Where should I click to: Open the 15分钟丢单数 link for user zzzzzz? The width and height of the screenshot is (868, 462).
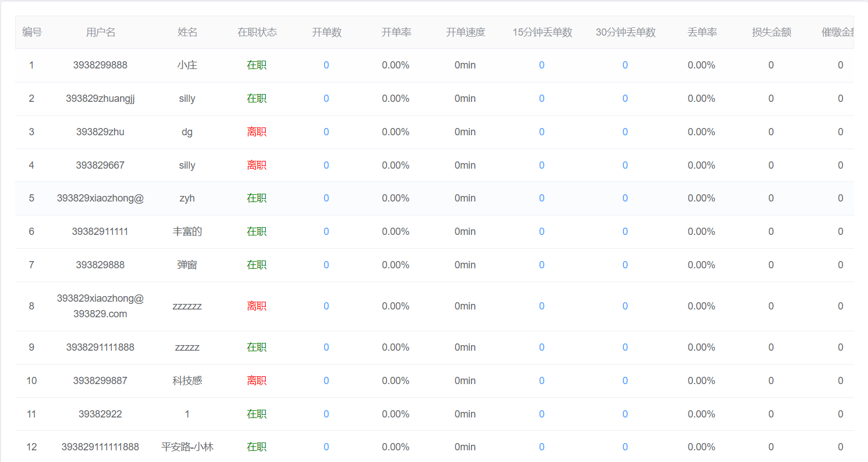tap(542, 306)
